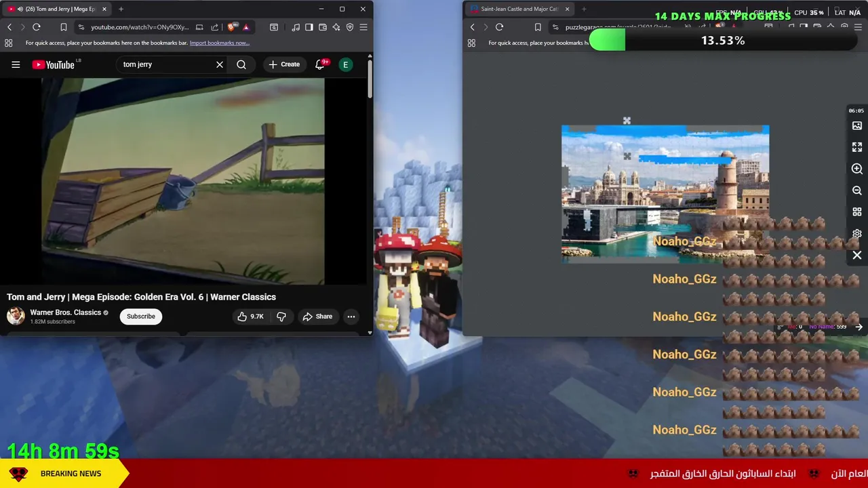Screen dimensions: 868x488
Task: Open the Brave VPN shield icon
Action: 350,27
